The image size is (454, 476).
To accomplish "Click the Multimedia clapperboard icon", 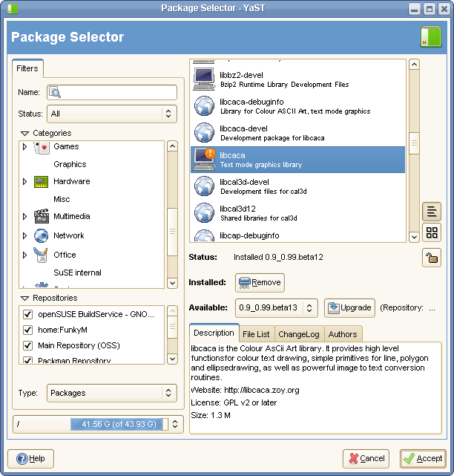I will [x=42, y=216].
